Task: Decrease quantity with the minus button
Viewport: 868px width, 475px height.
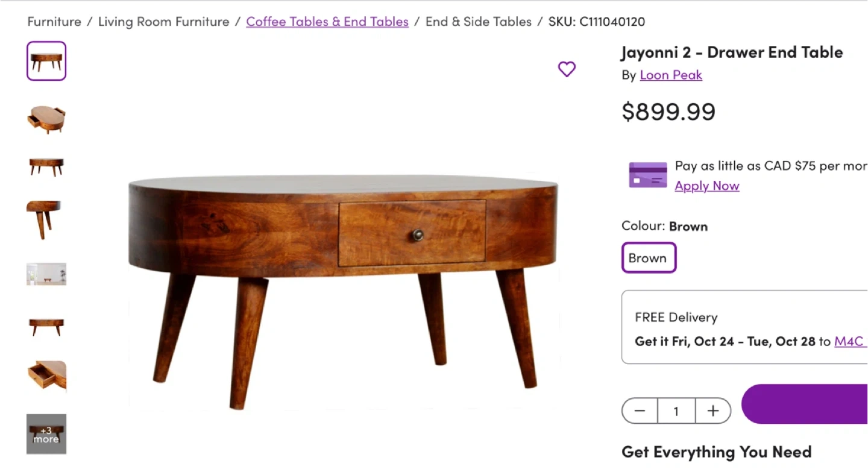Action: 640,411
